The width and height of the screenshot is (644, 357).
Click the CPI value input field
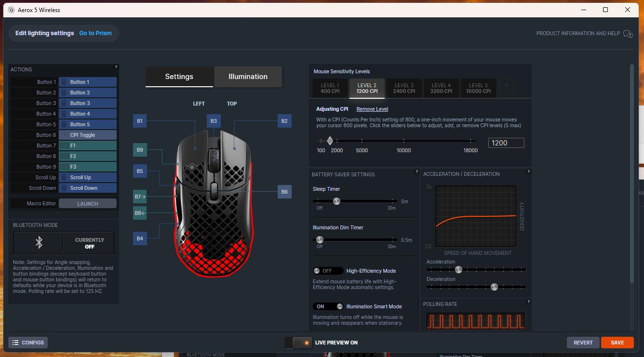[506, 143]
